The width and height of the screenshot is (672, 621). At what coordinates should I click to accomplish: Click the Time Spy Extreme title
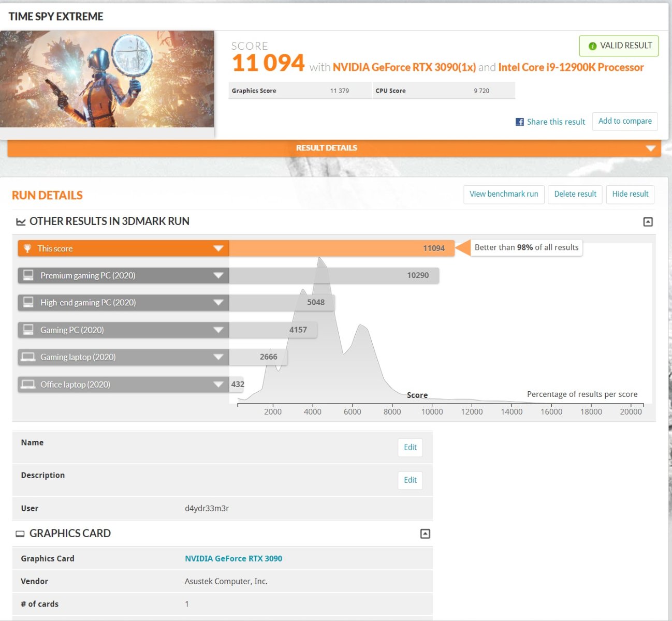coord(56,17)
